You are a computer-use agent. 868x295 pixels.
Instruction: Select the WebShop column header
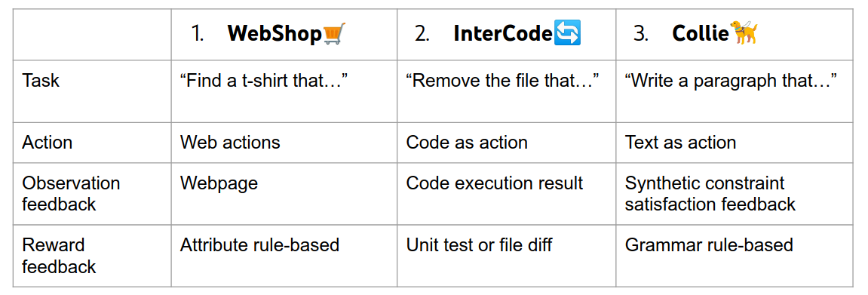point(284,34)
